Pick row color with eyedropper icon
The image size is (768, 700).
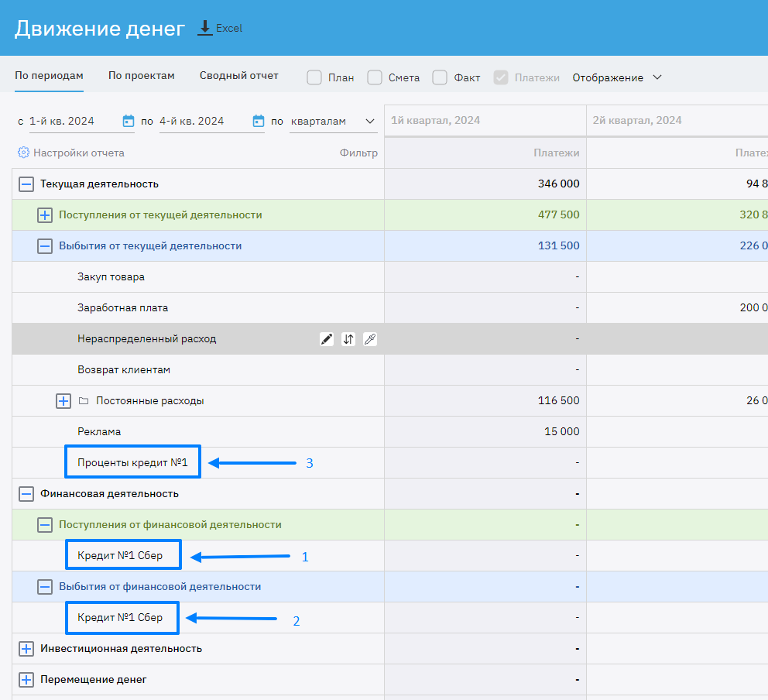tap(370, 338)
